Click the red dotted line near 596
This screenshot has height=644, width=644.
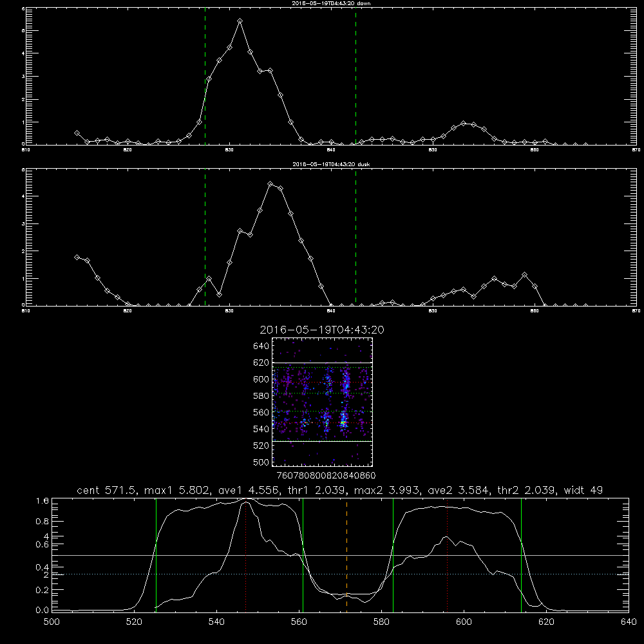[x=447, y=555]
